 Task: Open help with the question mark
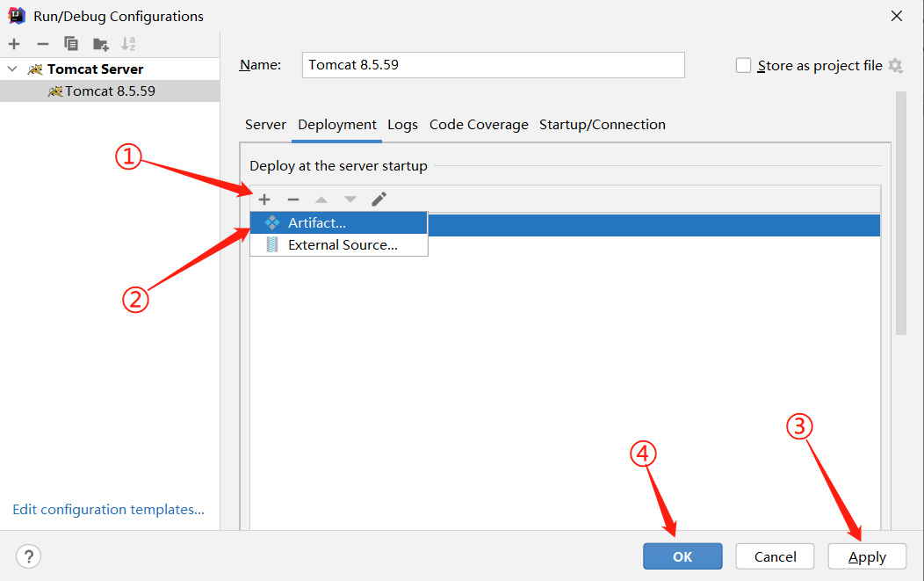(x=28, y=556)
